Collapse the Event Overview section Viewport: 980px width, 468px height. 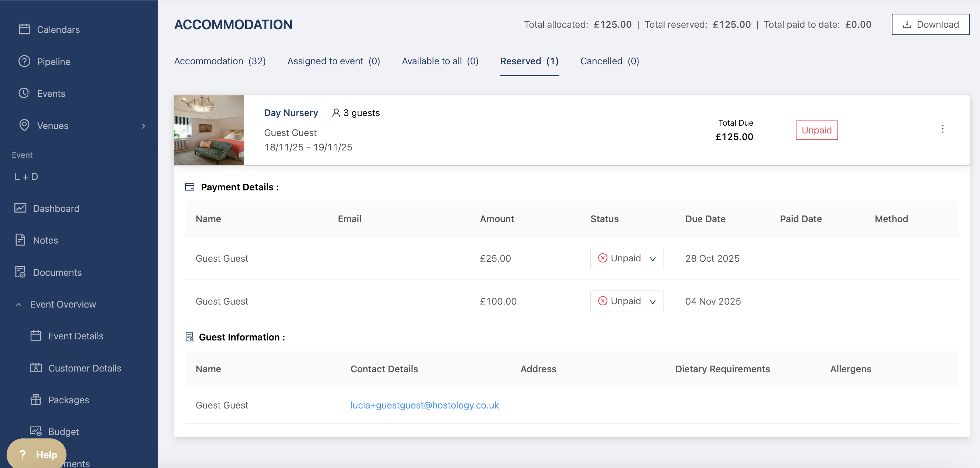[18, 304]
